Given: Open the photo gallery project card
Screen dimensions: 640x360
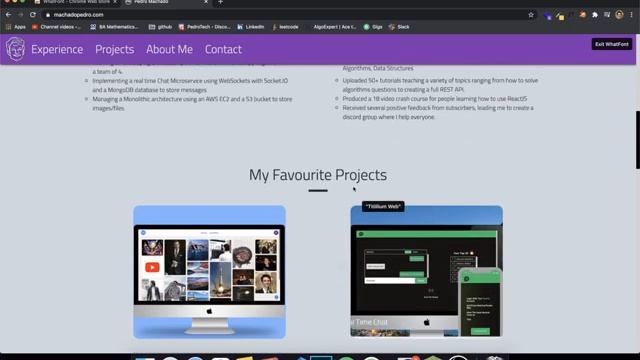Looking at the screenshot, I should (x=209, y=272).
